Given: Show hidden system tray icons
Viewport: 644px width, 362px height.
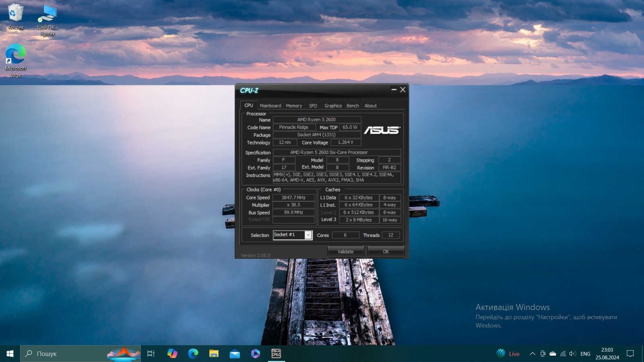Looking at the screenshot, I should tap(532, 354).
